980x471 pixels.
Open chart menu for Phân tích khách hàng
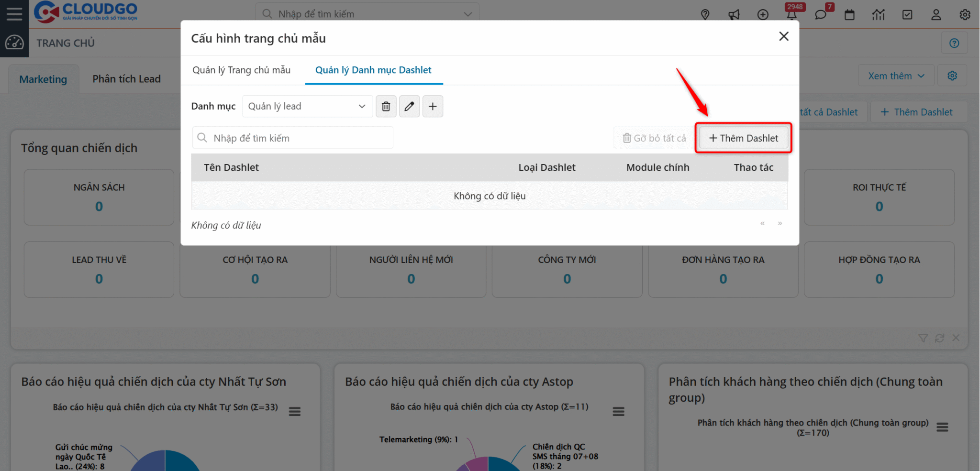coord(943,427)
